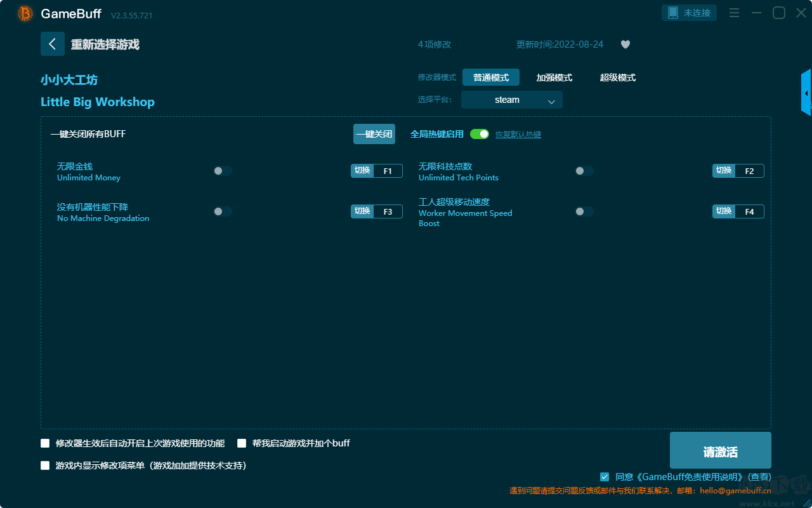Toggle Worker Movement Speed Boost switch
The image size is (812, 508).
click(584, 211)
